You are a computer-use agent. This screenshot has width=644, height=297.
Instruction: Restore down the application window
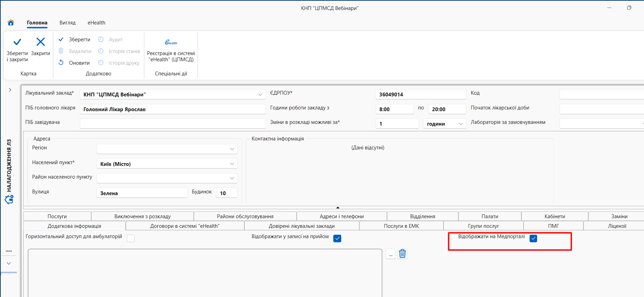629,8
